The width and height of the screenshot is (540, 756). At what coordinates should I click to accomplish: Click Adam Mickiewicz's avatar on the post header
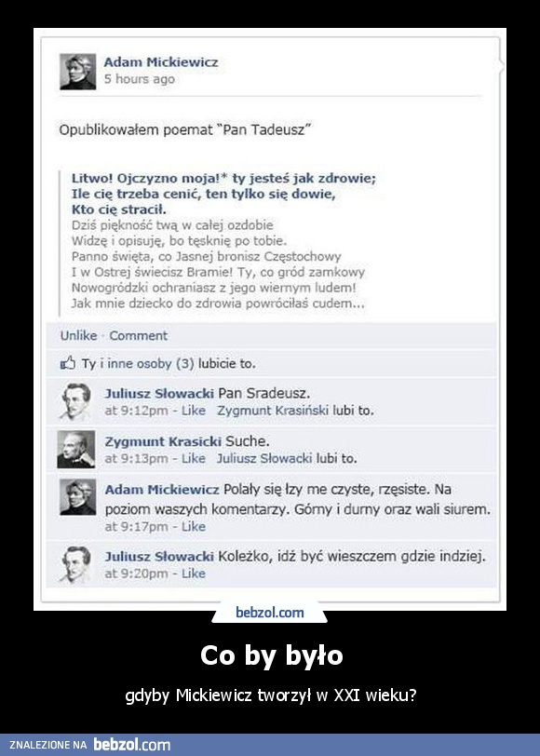point(77,72)
